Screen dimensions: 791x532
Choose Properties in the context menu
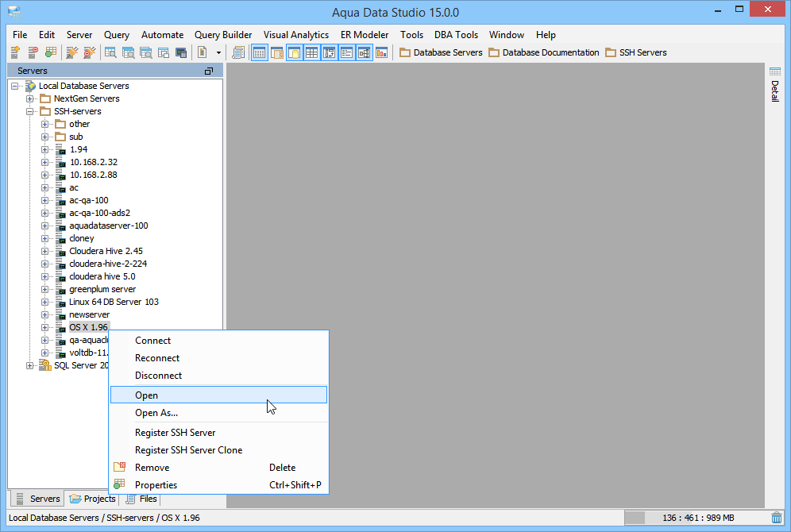(x=219, y=485)
